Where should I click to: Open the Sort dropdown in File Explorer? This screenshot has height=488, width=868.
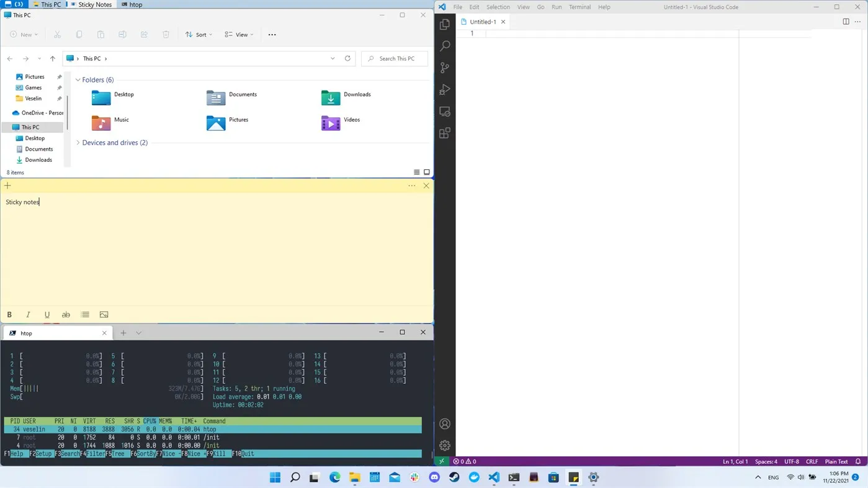click(x=200, y=34)
